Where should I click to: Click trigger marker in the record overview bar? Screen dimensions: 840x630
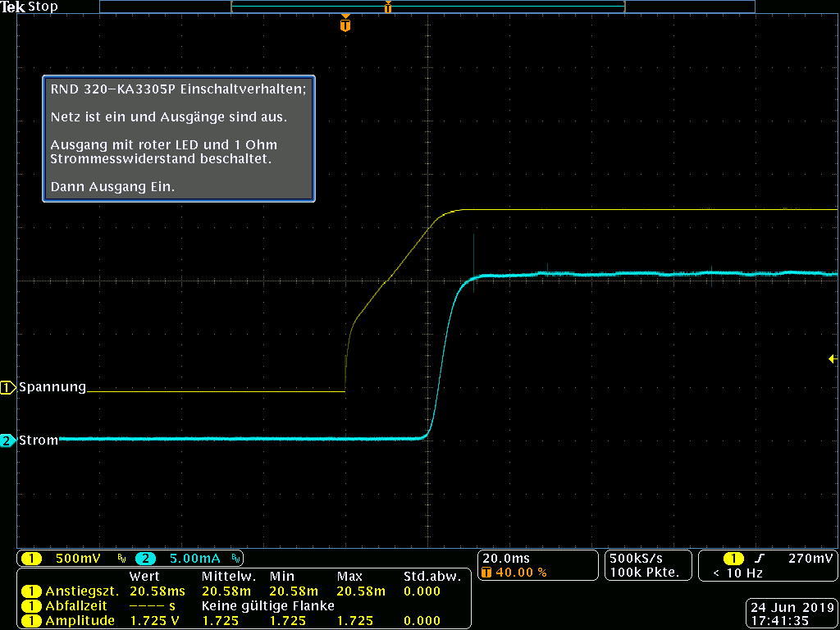pyautogui.click(x=388, y=7)
